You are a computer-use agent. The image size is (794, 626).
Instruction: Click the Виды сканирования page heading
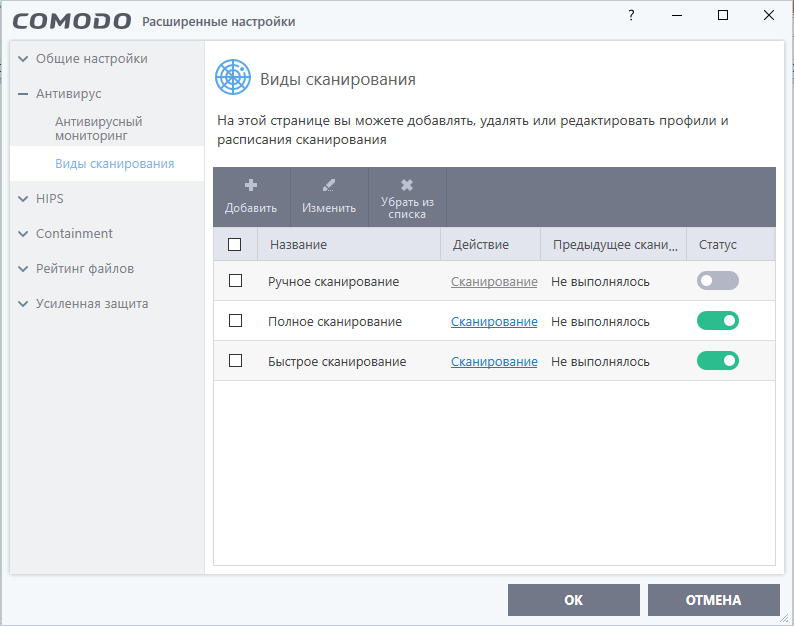tap(338, 79)
